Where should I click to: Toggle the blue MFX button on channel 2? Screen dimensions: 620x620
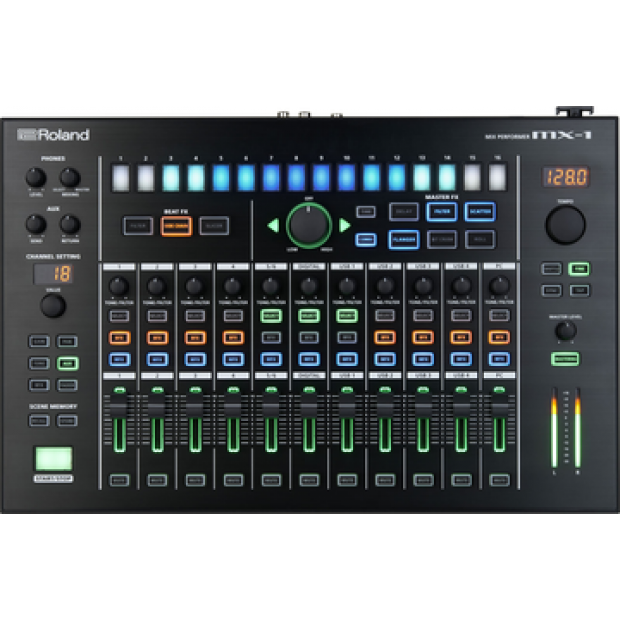157,359
